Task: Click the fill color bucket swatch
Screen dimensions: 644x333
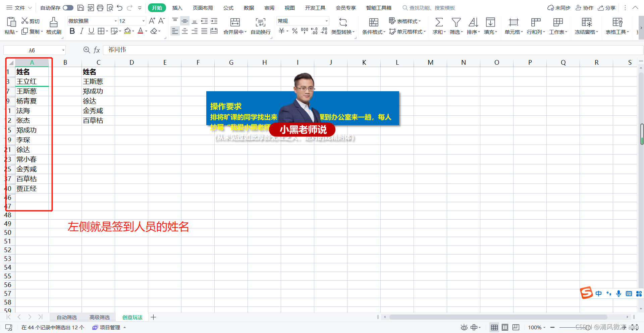Action: [x=127, y=31]
